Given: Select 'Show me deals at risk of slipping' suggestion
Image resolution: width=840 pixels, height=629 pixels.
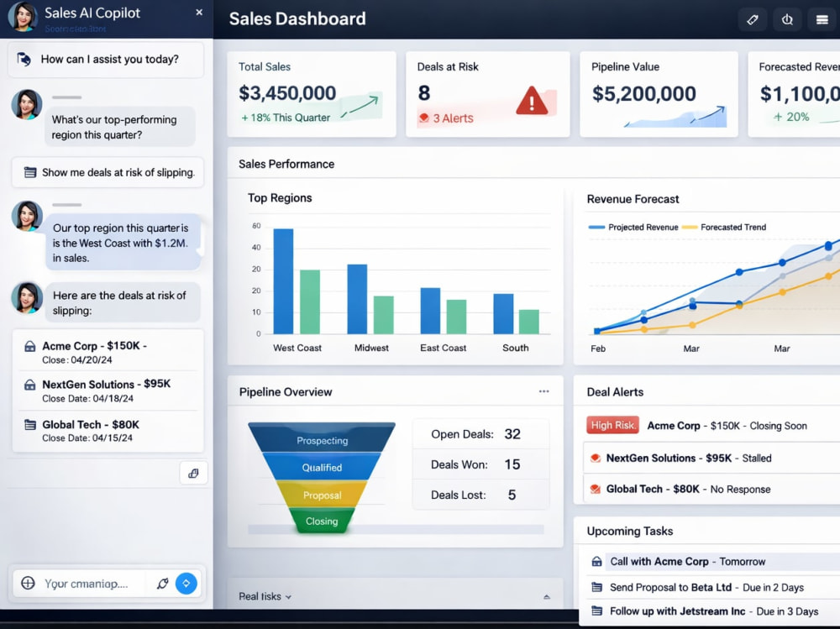Looking at the screenshot, I should click(x=108, y=172).
